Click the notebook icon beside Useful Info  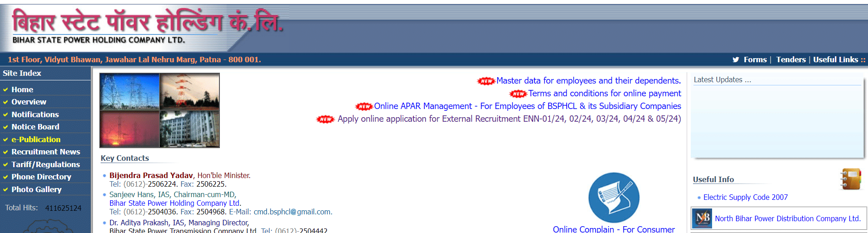point(850,179)
